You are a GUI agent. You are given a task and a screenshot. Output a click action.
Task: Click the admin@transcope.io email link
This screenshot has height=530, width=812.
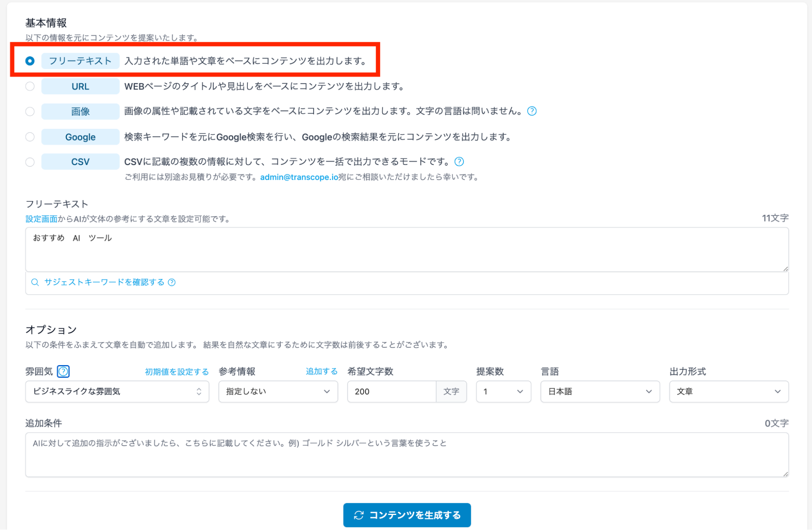pyautogui.click(x=299, y=177)
